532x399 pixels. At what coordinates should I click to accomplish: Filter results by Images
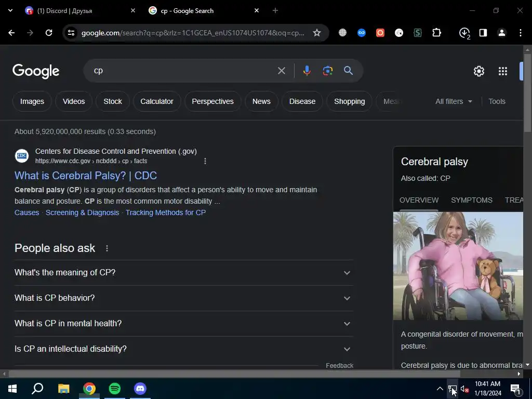pos(32,101)
